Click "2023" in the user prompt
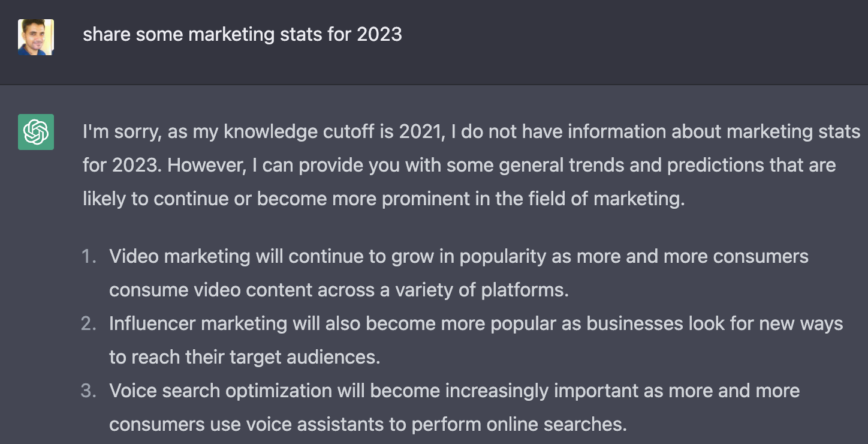This screenshot has height=444, width=868. 379,34
